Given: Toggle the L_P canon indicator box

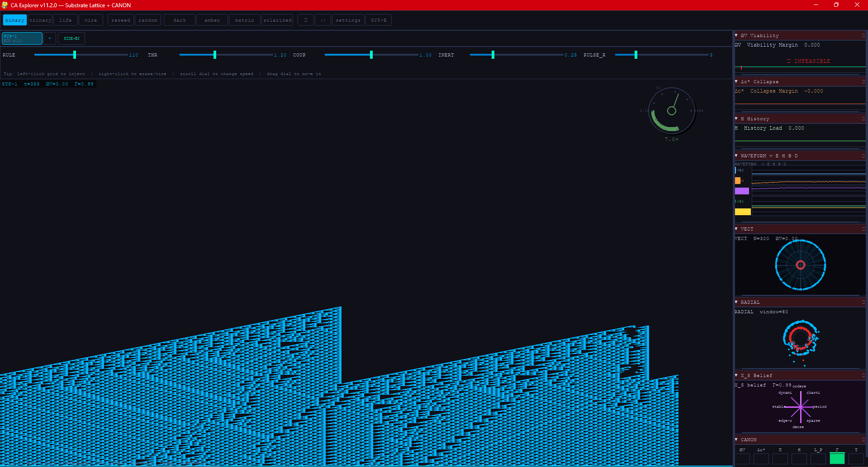Looking at the screenshot, I should point(818,458).
